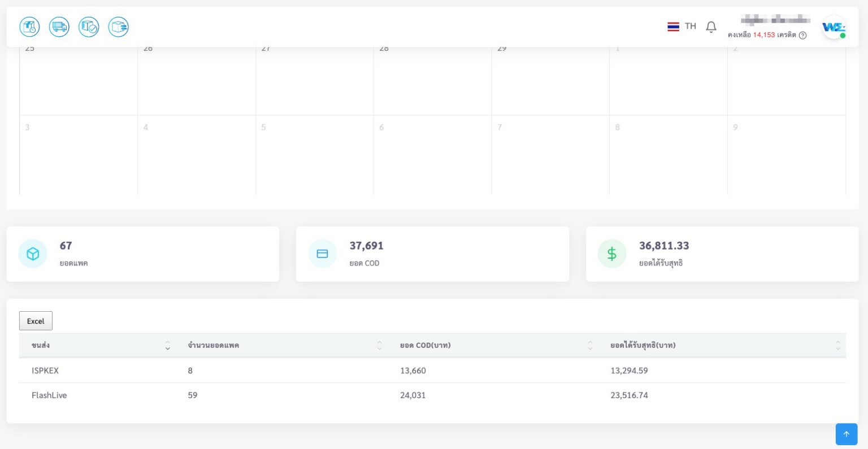
Task: Open the box with transfer arrows icon
Action: (x=118, y=27)
